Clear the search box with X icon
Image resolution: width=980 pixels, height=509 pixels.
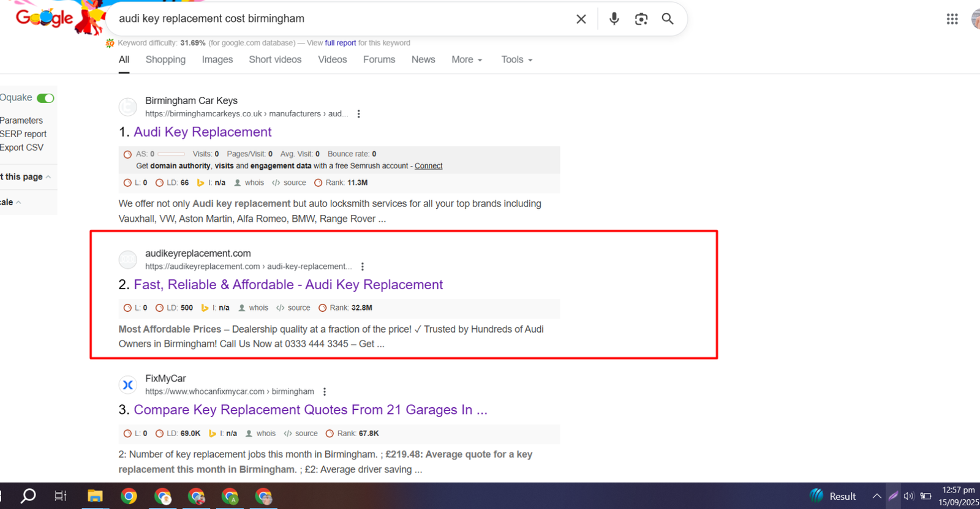click(x=581, y=19)
